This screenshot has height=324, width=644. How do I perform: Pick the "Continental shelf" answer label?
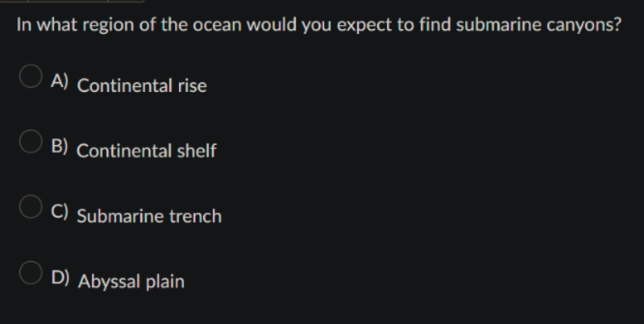146,151
